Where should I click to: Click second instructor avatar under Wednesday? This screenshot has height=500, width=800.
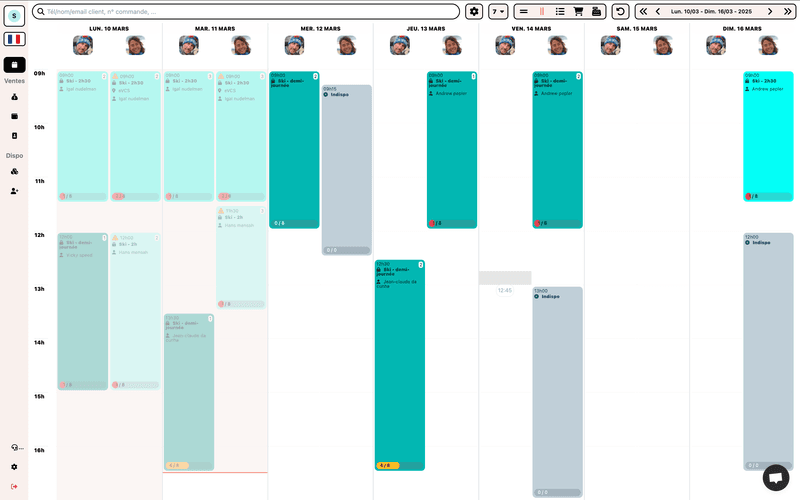[x=346, y=45]
